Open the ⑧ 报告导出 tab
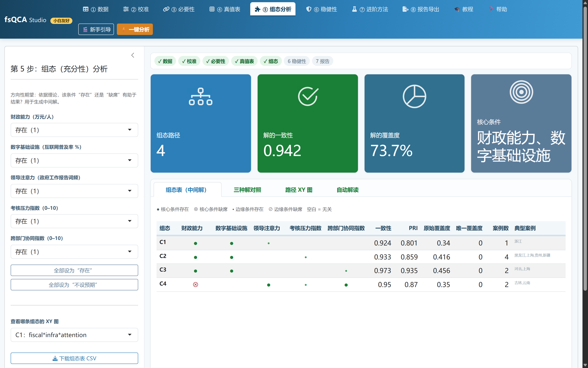This screenshot has width=588, height=368. pyautogui.click(x=421, y=9)
